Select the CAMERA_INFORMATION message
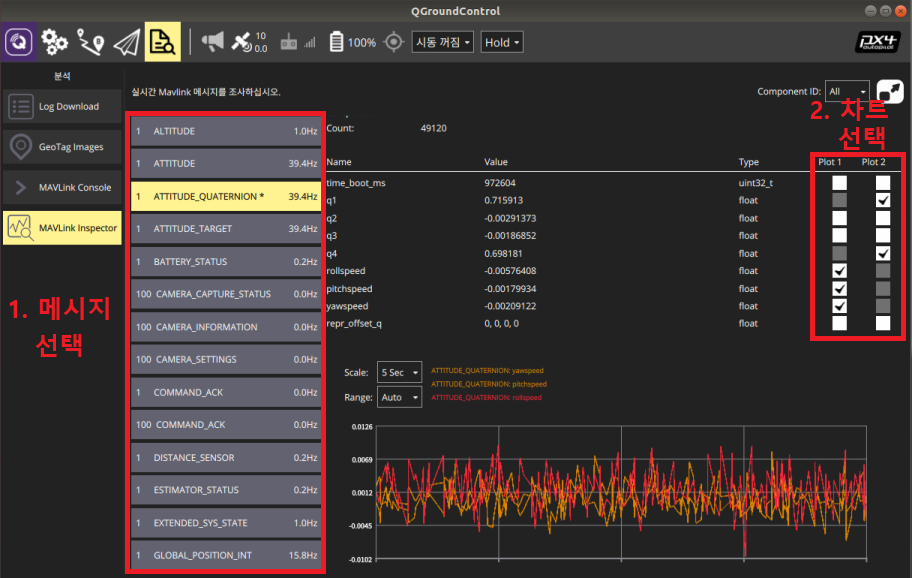 (x=226, y=327)
